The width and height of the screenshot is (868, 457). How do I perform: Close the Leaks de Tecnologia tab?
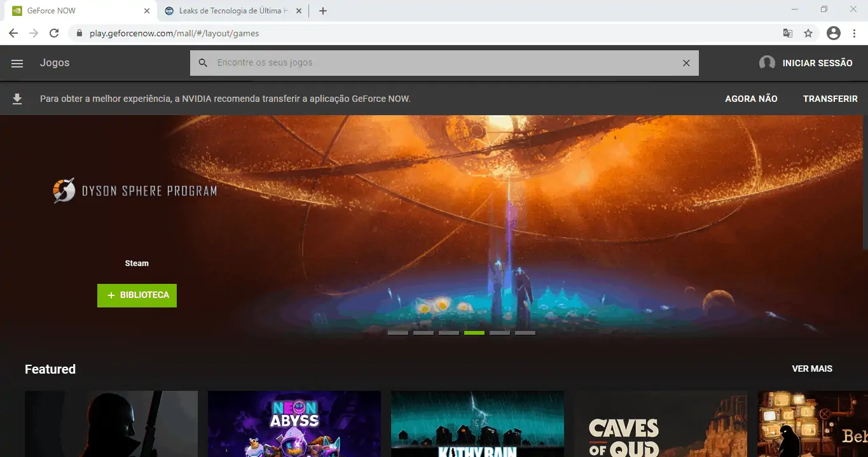coord(299,11)
